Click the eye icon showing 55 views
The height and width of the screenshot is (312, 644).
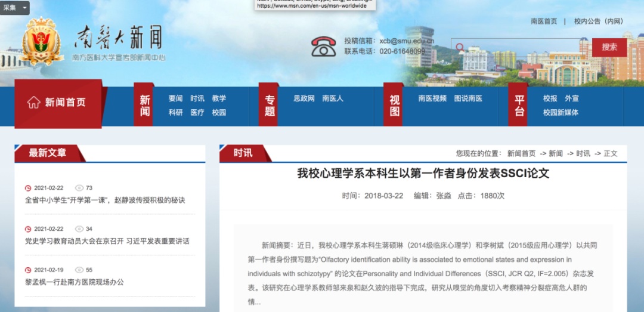tap(79, 270)
